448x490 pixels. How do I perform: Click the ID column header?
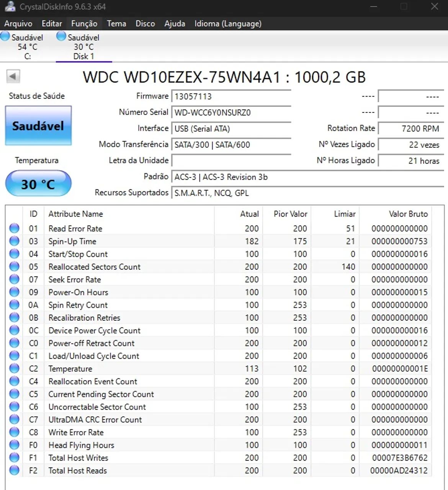pyautogui.click(x=33, y=214)
